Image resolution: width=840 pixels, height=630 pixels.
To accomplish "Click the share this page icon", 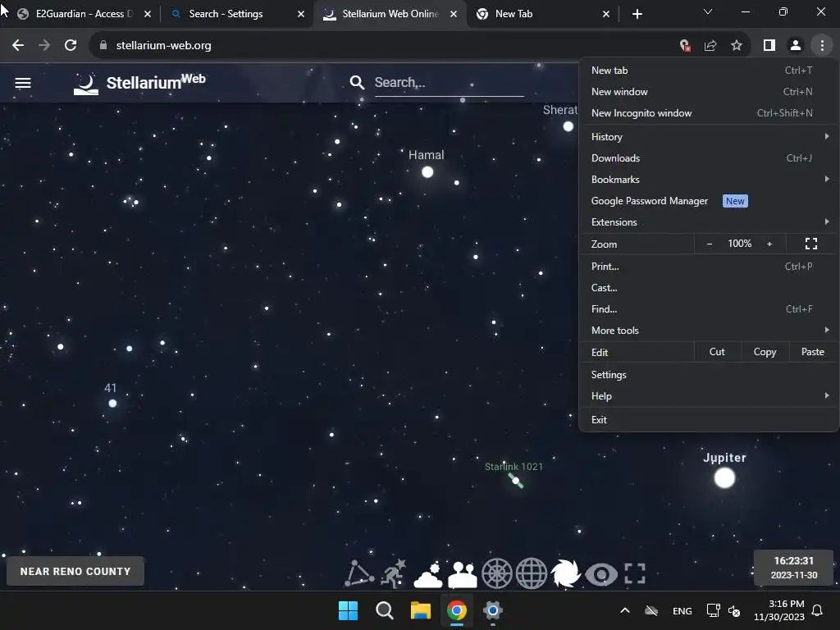I will (x=710, y=46).
